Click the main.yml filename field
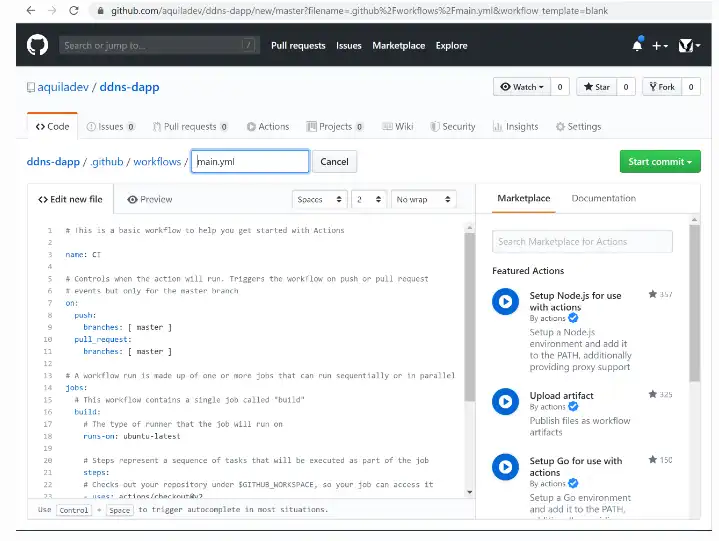 [x=250, y=161]
